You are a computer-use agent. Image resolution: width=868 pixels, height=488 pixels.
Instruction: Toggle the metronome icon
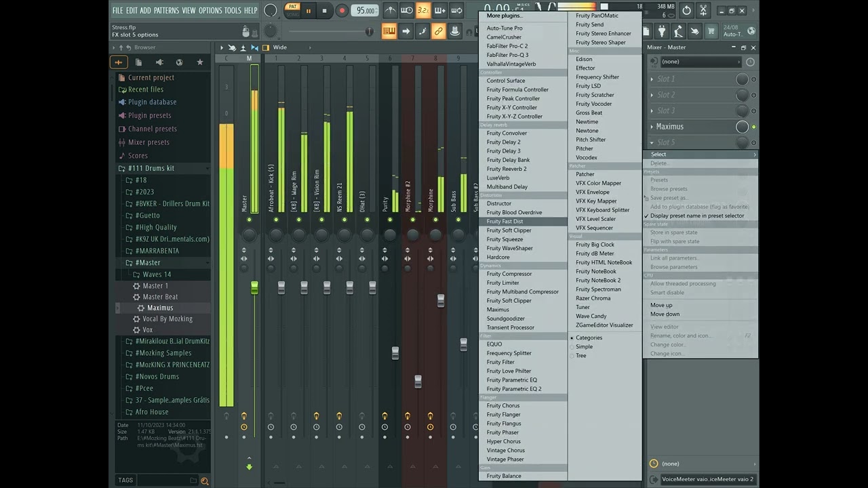[391, 11]
